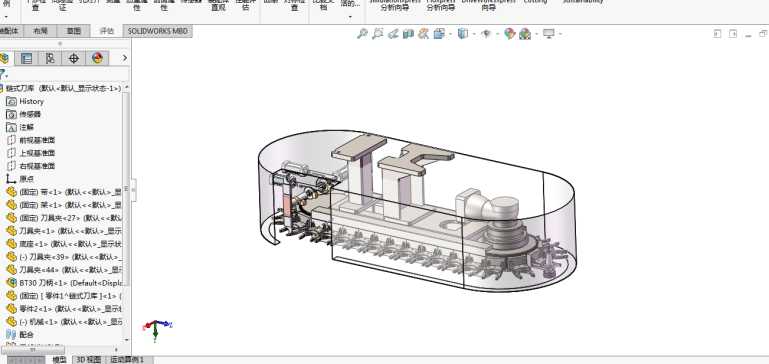Switch to the 装配体 tab

point(10,31)
